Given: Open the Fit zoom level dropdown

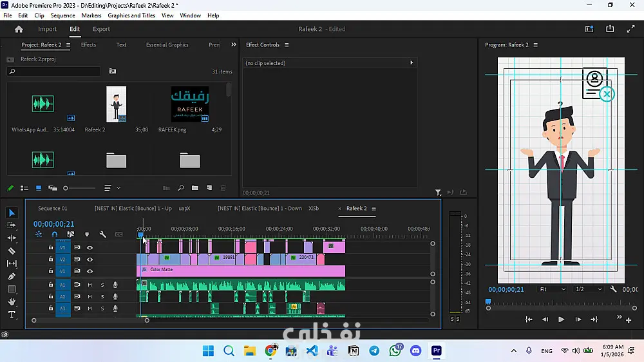Looking at the screenshot, I should point(553,289).
